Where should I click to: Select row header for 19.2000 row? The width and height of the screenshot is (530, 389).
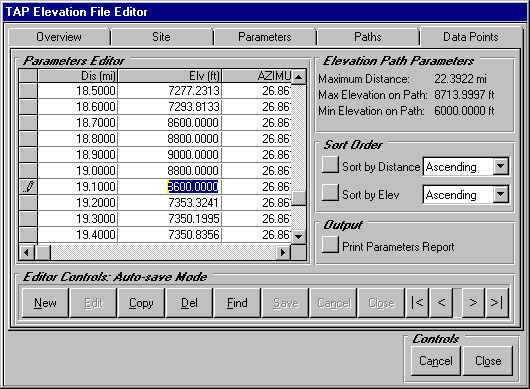coord(28,202)
